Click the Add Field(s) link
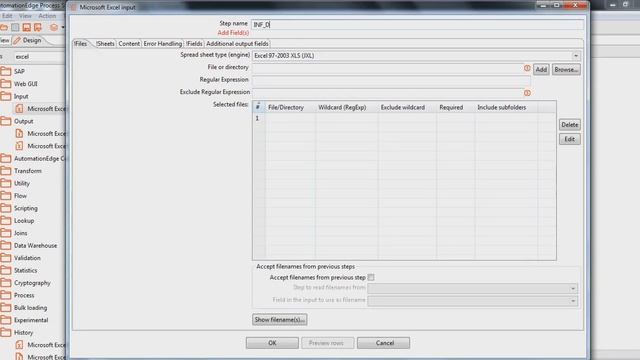The height and width of the screenshot is (360, 640). point(233,33)
